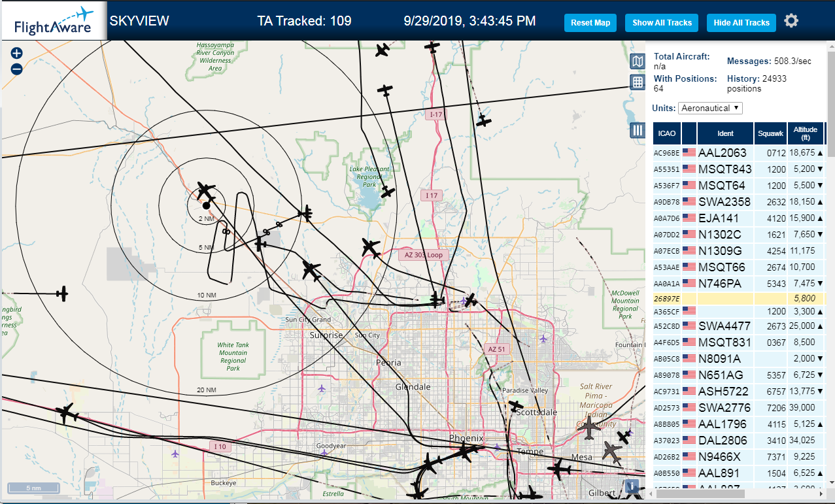Select the ASH5722 aircraft row

click(x=739, y=392)
